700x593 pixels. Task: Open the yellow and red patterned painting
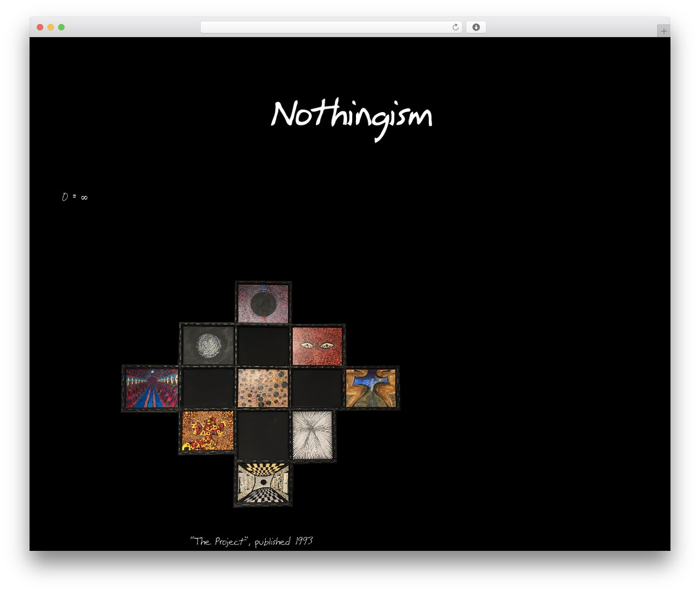[x=207, y=431]
